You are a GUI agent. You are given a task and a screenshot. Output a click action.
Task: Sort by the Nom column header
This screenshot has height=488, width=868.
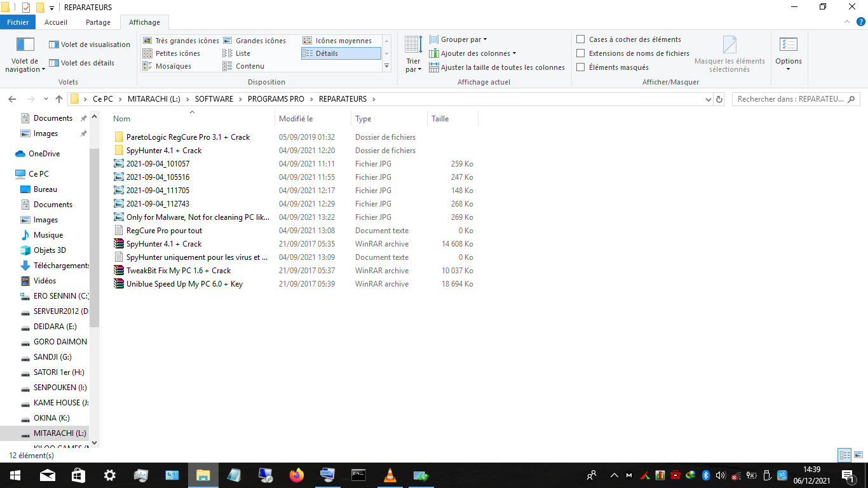(193, 119)
